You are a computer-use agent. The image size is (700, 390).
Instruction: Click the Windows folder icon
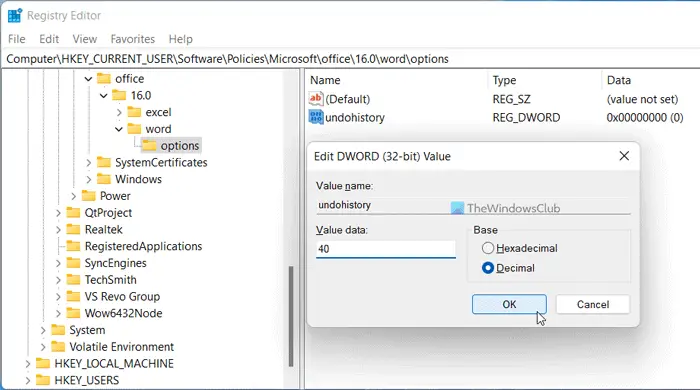pyautogui.click(x=104, y=179)
